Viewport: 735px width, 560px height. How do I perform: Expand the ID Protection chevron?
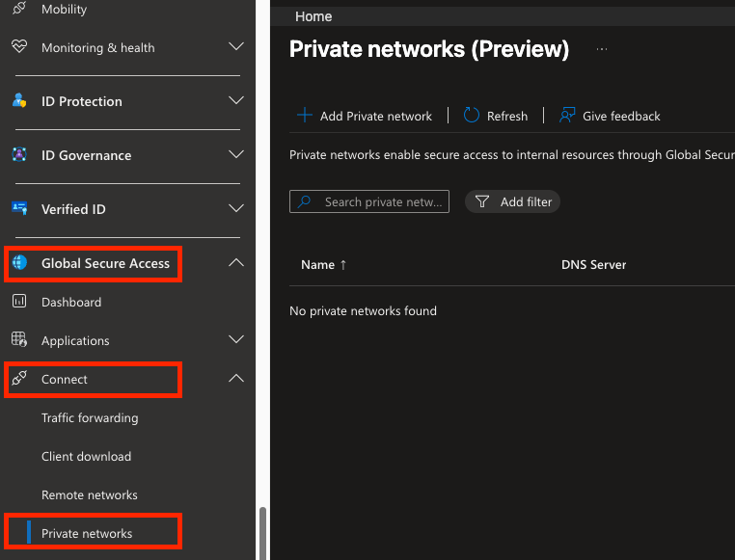pyautogui.click(x=236, y=101)
